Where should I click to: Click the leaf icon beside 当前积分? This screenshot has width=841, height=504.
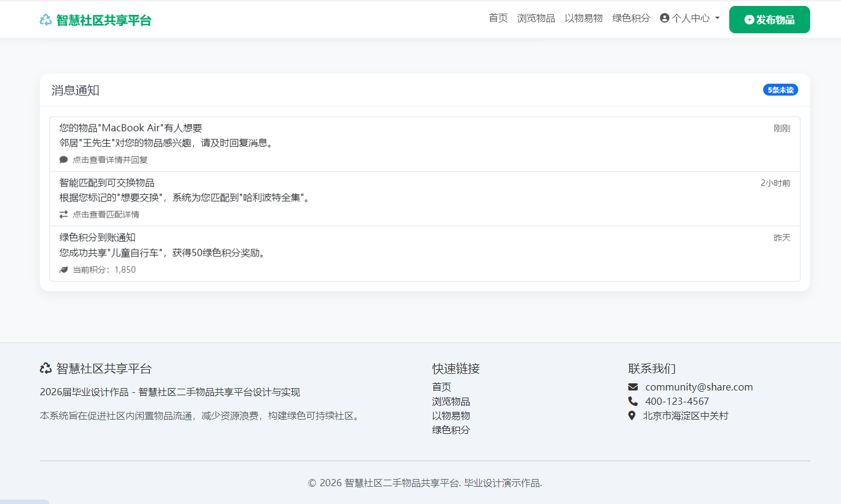click(64, 270)
